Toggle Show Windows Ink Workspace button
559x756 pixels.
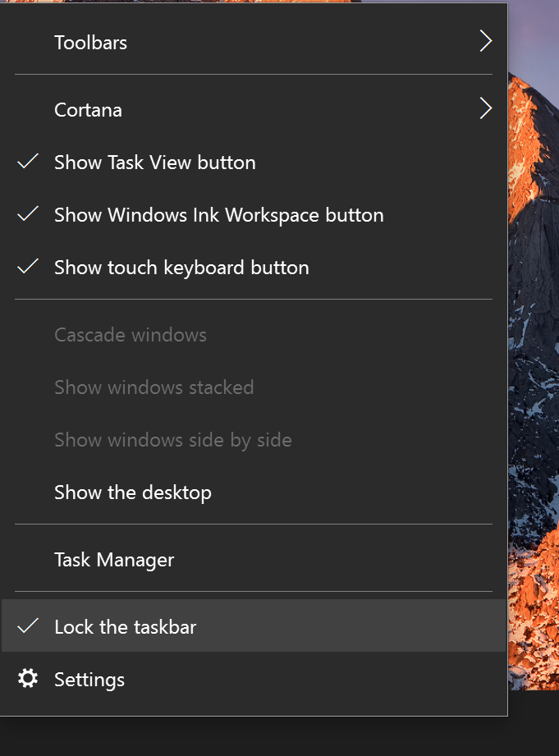tap(218, 214)
